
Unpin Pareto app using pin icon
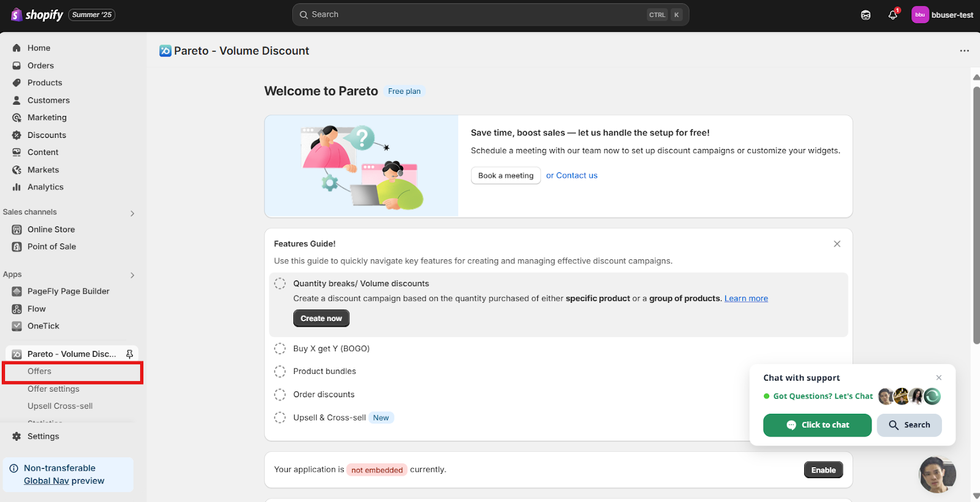(129, 354)
